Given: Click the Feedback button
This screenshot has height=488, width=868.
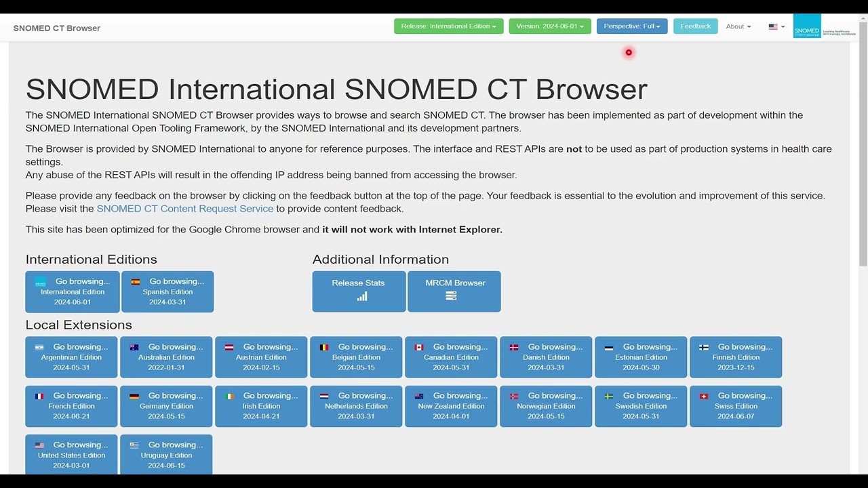Looking at the screenshot, I should [696, 26].
